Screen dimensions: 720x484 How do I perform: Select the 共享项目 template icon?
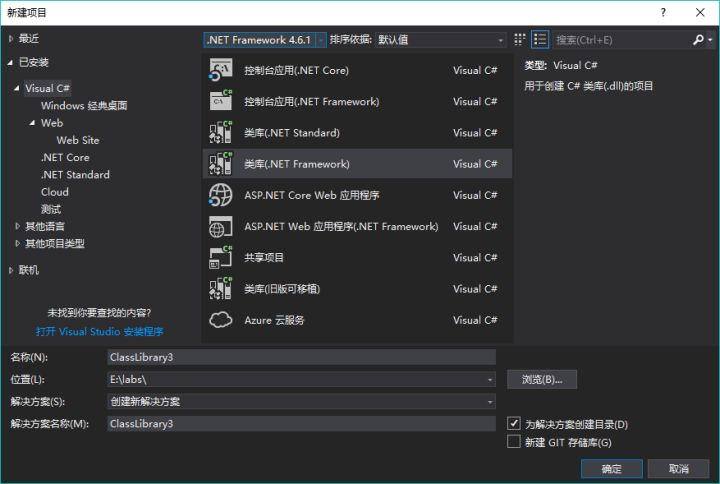(x=220, y=258)
